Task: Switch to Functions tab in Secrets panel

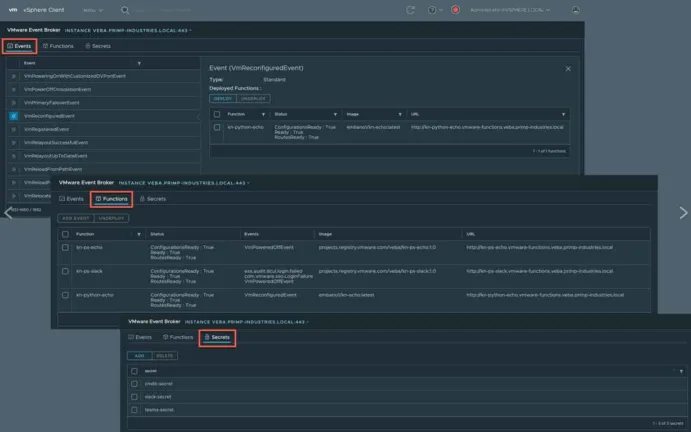Action: 178,338
